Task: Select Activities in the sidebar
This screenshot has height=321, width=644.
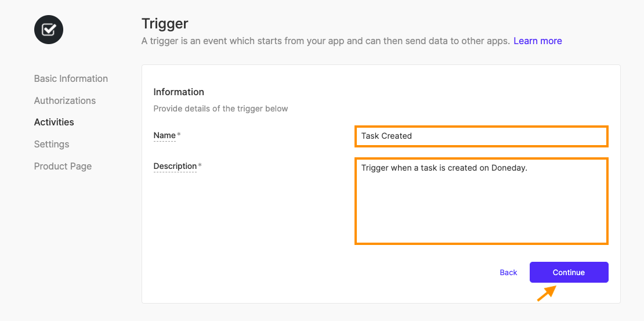Action: [x=54, y=122]
